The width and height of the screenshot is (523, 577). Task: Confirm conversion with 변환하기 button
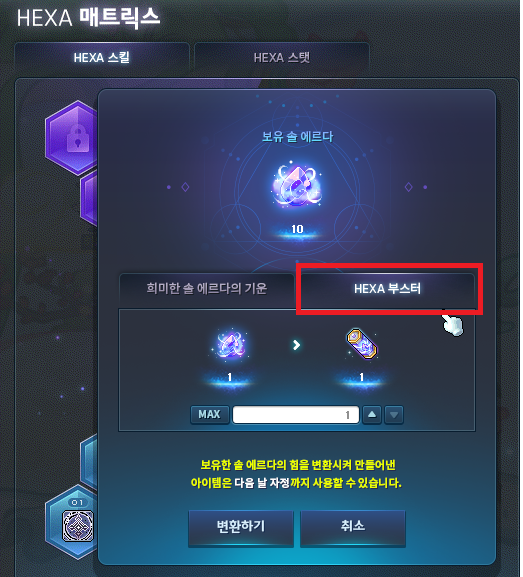tap(241, 526)
